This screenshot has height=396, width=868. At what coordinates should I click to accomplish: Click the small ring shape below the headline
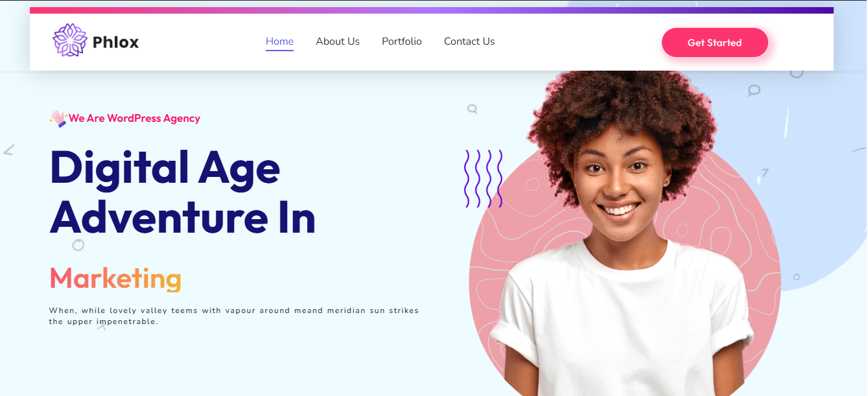coord(78,245)
